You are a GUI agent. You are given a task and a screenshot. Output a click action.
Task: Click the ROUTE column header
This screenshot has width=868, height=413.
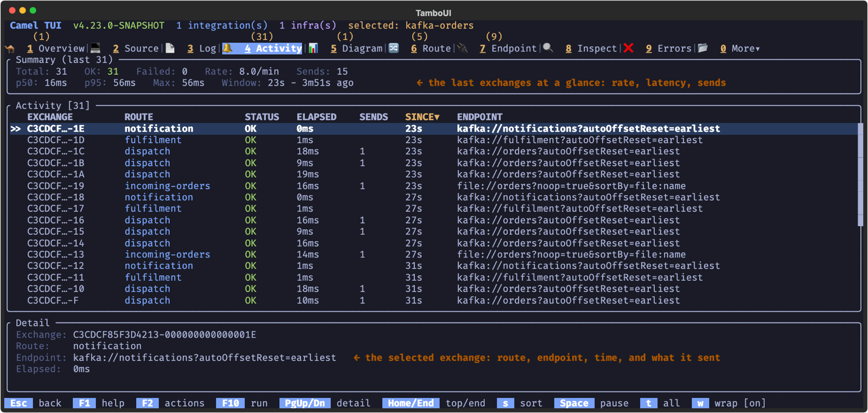pos(139,117)
